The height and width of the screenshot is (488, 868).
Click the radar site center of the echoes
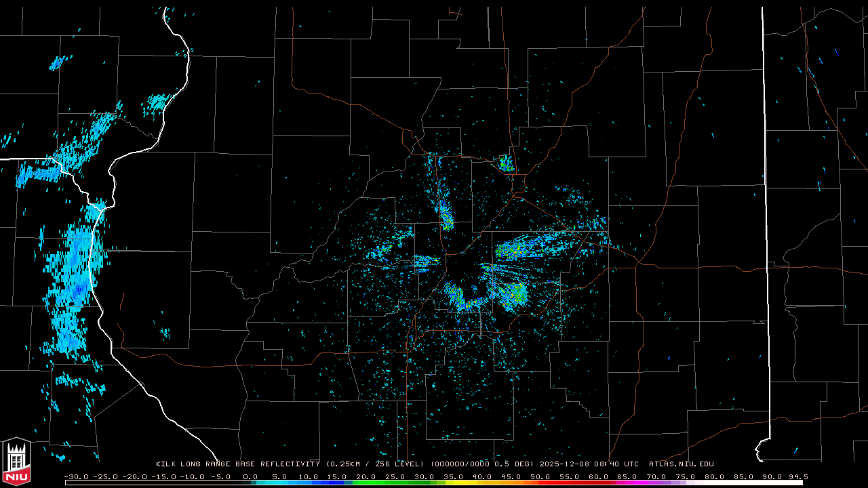(464, 267)
